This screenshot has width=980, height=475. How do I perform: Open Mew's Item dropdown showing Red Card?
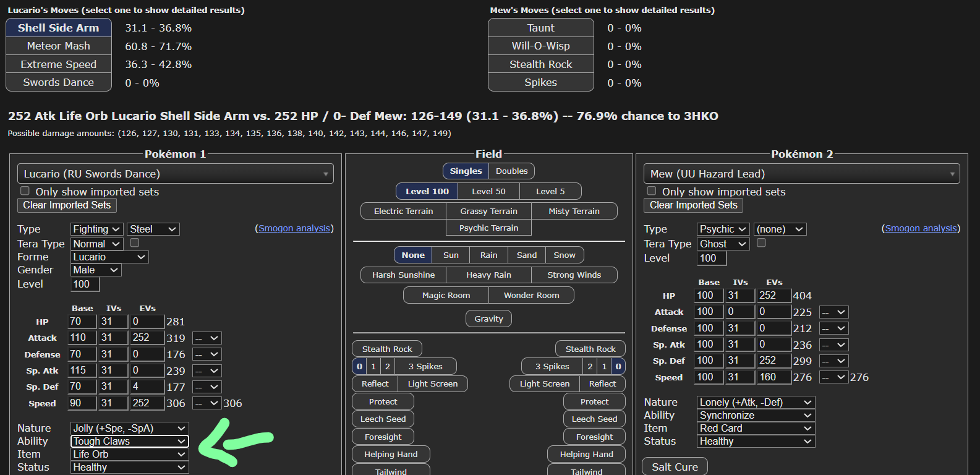pos(755,429)
